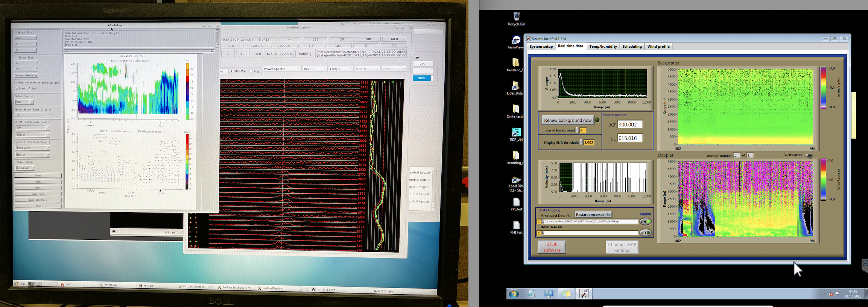The width and height of the screenshot is (868, 307).
Task: Toggle the Processed Data logging ON switch
Action: click(645, 222)
